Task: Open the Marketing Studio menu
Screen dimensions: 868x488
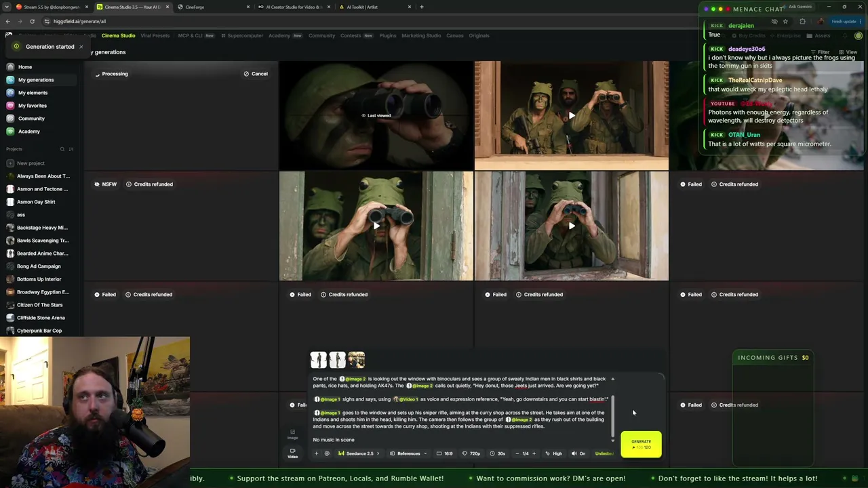Action: tap(421, 35)
